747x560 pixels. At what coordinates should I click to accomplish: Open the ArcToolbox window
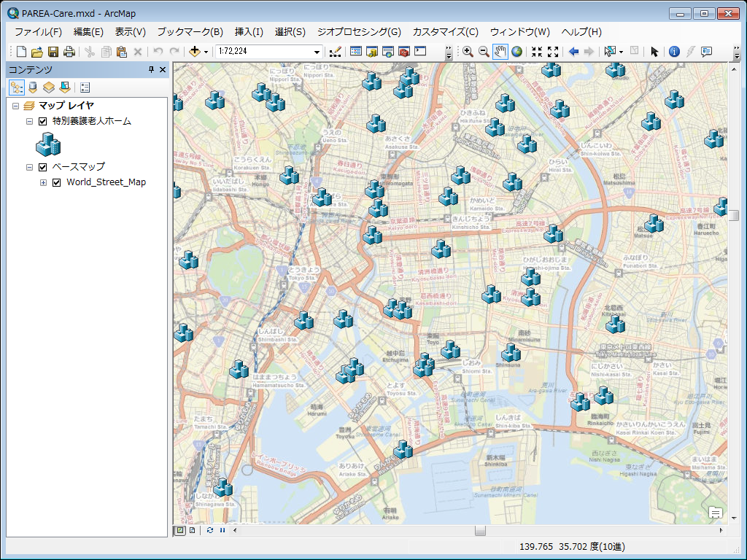[404, 52]
